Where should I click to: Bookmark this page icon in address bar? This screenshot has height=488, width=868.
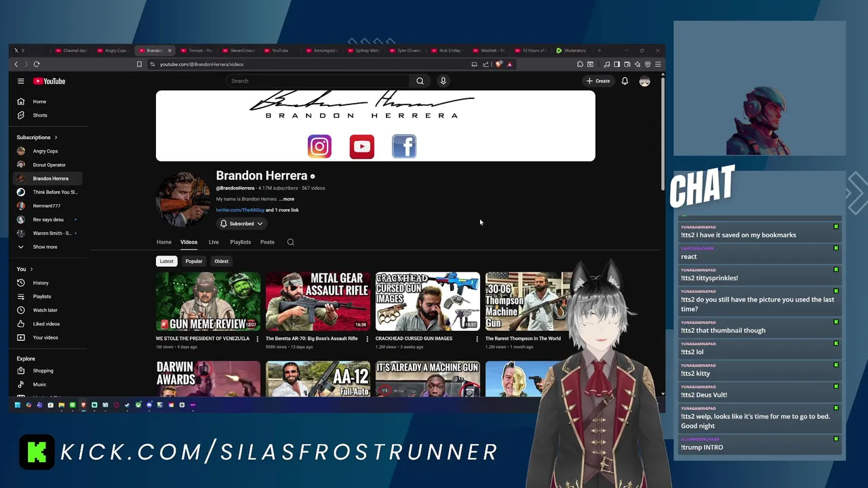point(139,64)
